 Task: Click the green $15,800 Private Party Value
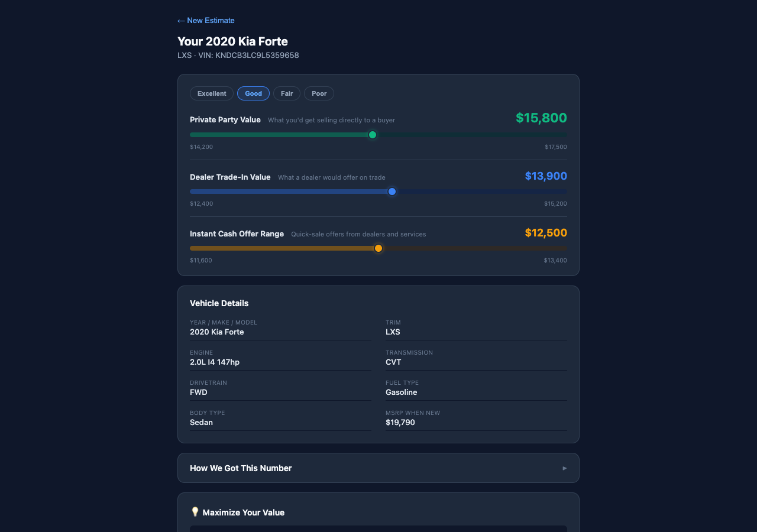(541, 118)
